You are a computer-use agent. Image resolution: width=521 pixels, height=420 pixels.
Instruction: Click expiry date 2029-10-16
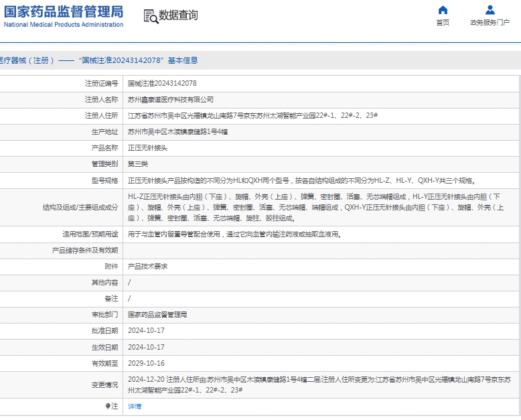pyautogui.click(x=146, y=363)
